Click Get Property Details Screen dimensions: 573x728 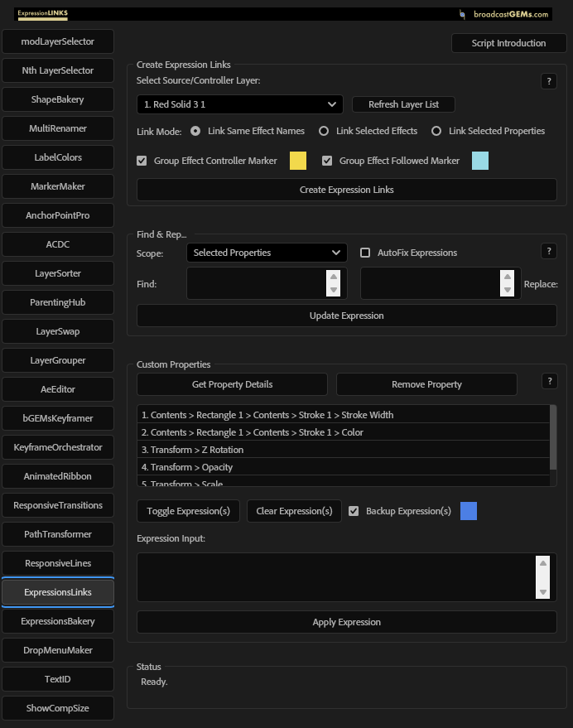(x=232, y=384)
